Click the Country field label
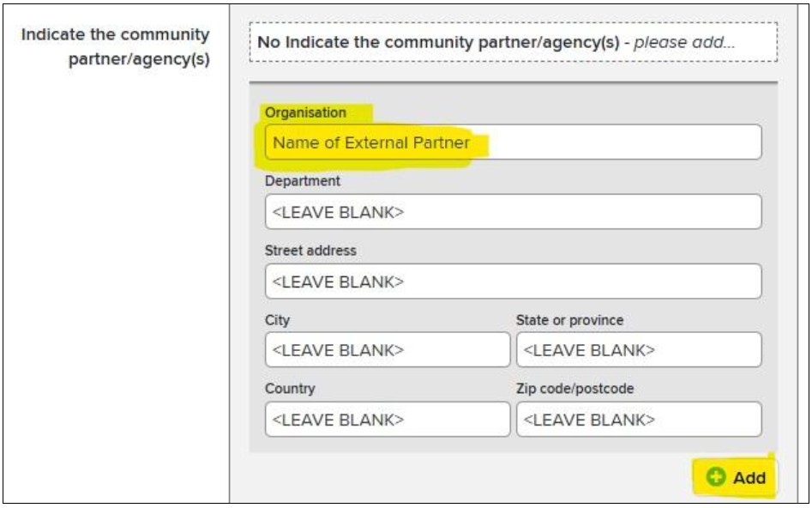This screenshot has width=812, height=508. [x=290, y=389]
